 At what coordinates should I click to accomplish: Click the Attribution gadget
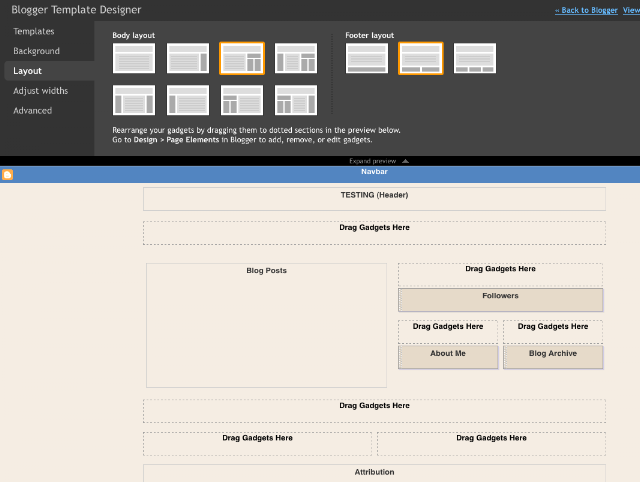(374, 473)
